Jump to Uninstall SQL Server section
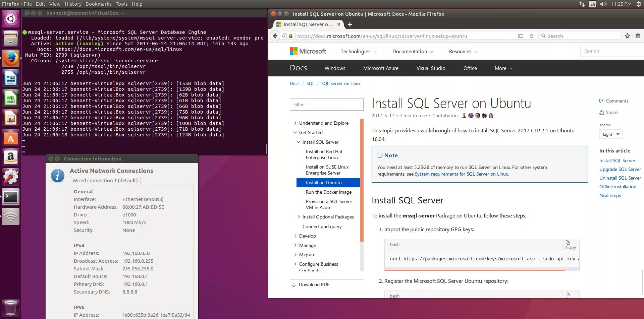 [620, 178]
